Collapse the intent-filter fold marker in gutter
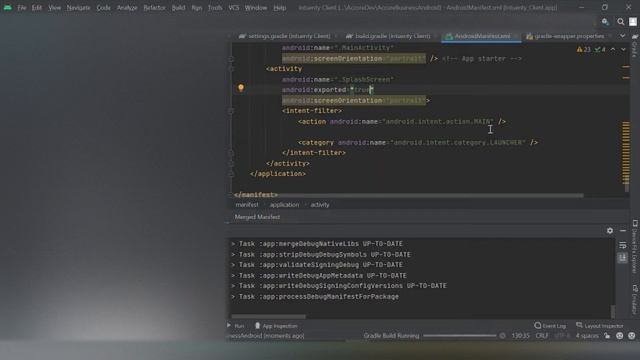The height and width of the screenshot is (360, 640). tap(231, 111)
